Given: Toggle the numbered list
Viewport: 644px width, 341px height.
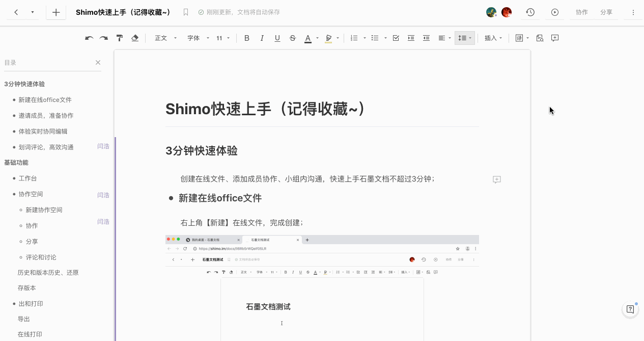Looking at the screenshot, I should pos(355,38).
